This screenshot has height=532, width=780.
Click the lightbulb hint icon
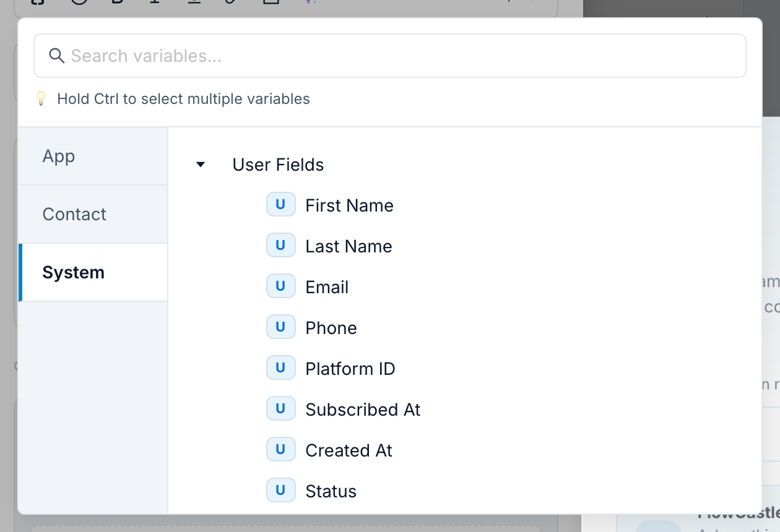tap(41, 98)
